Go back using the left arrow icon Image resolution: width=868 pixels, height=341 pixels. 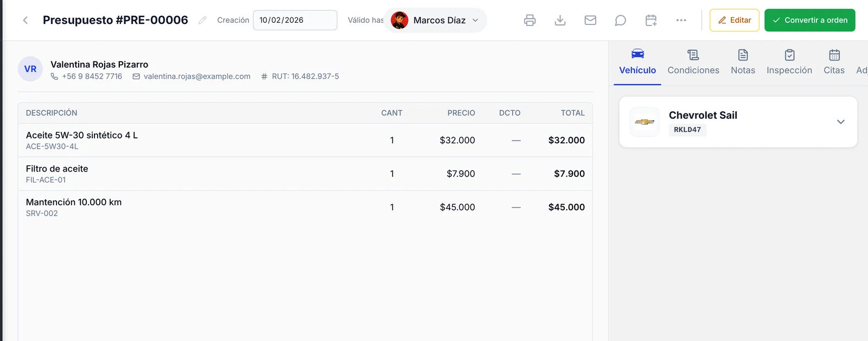(x=25, y=20)
